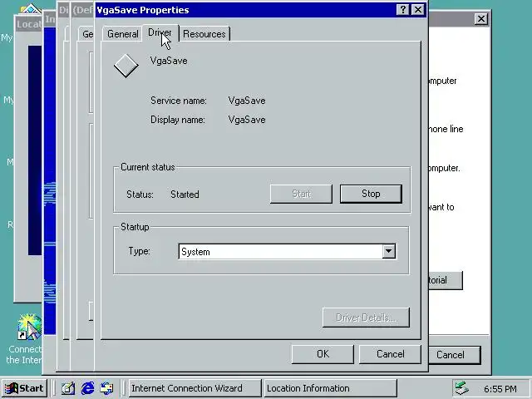
Task: Select the Driver tab
Action: [x=160, y=33]
